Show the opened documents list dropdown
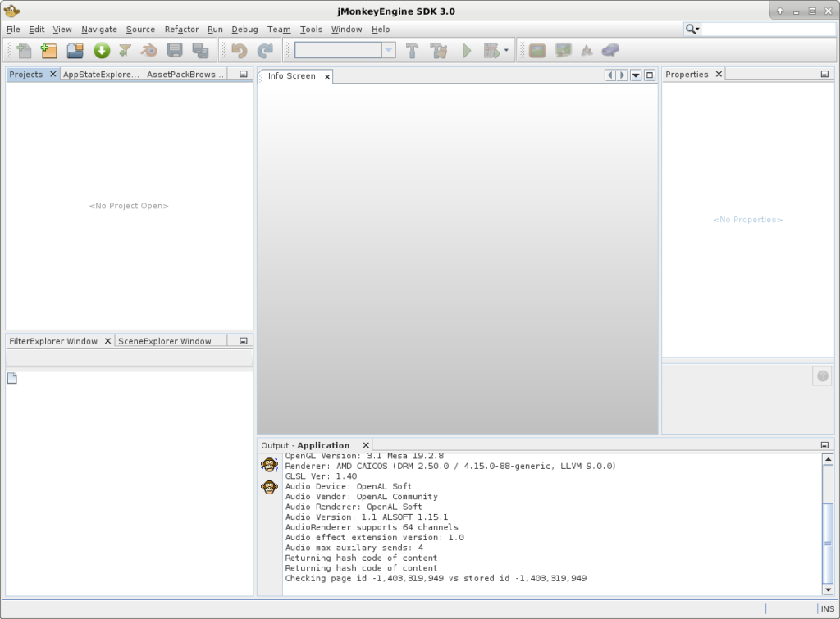This screenshot has width=840, height=619. coord(635,75)
